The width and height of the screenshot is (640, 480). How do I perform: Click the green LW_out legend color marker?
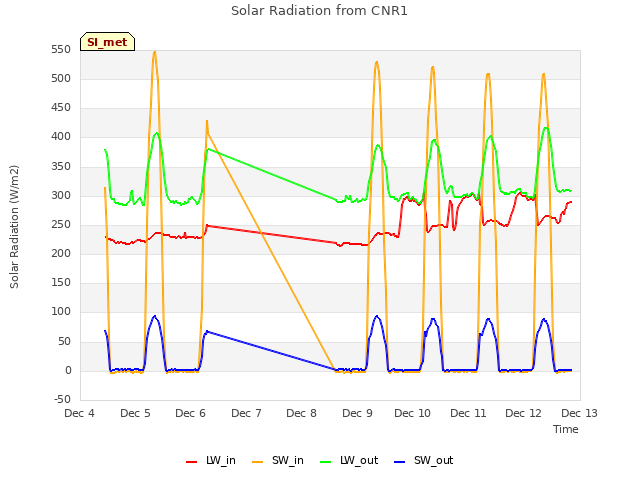(326, 462)
